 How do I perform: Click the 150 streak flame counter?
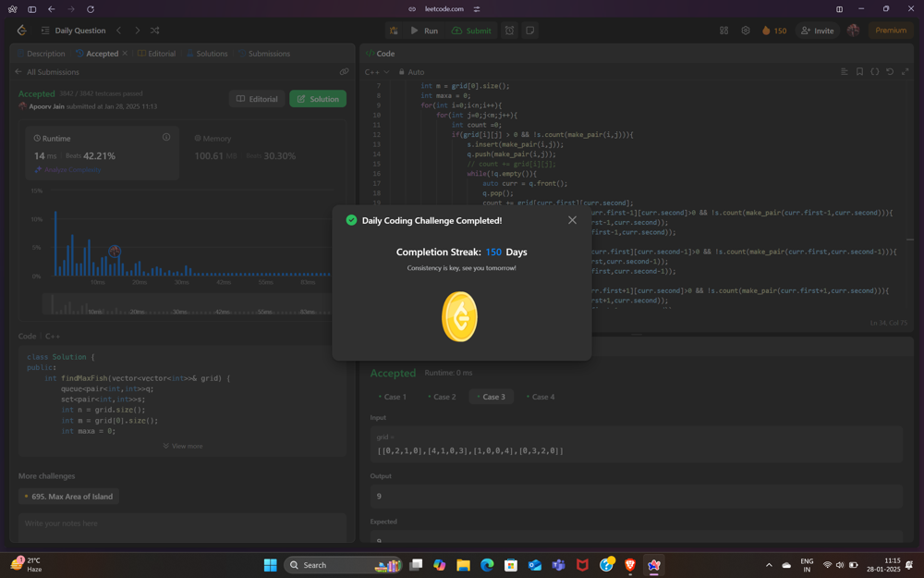[x=774, y=31]
